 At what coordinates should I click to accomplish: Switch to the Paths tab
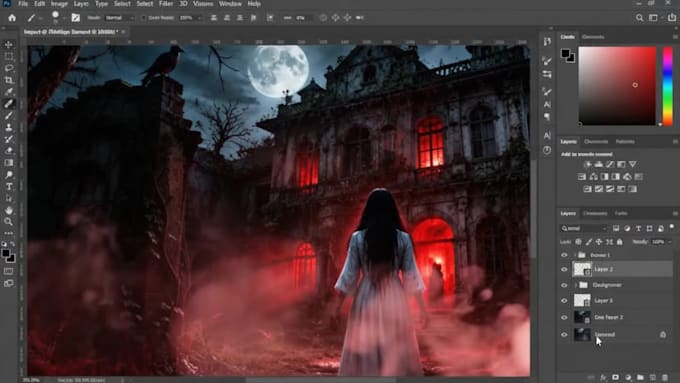[621, 213]
